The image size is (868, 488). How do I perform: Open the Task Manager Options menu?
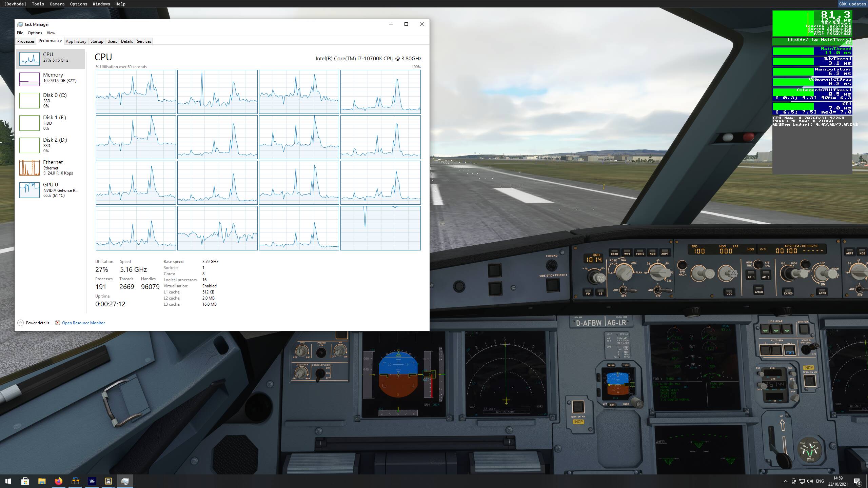(x=35, y=33)
